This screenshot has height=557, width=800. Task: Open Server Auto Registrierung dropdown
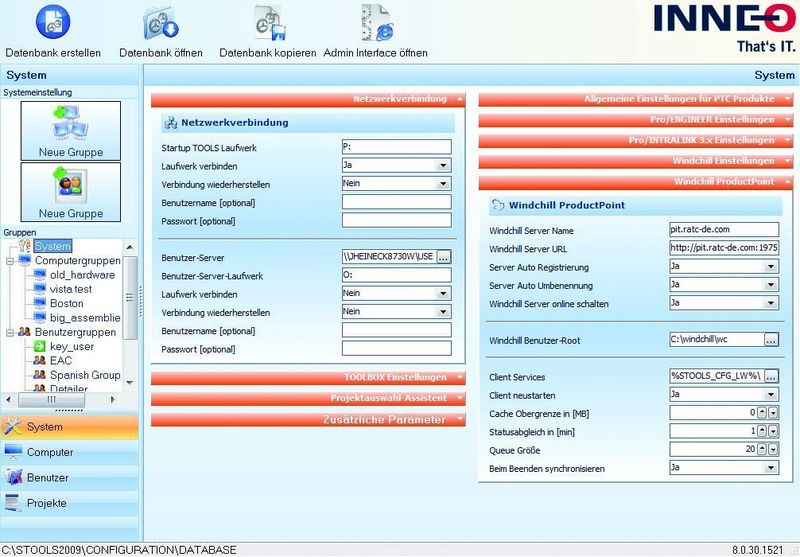pyautogui.click(x=770, y=266)
